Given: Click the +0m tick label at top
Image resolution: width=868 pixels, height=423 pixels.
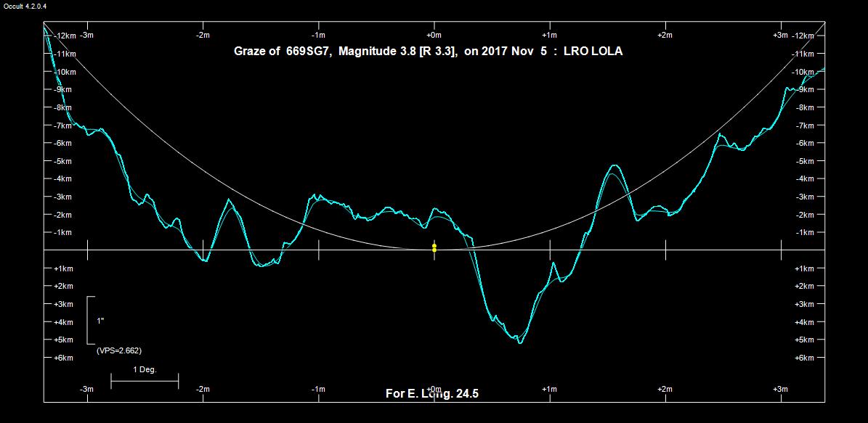Looking at the screenshot, I should point(434,35).
